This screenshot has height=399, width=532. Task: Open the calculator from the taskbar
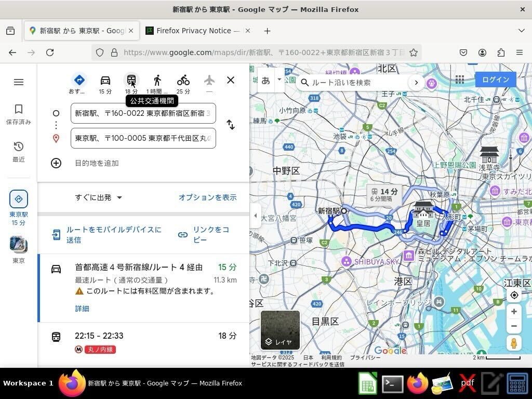[x=517, y=383]
